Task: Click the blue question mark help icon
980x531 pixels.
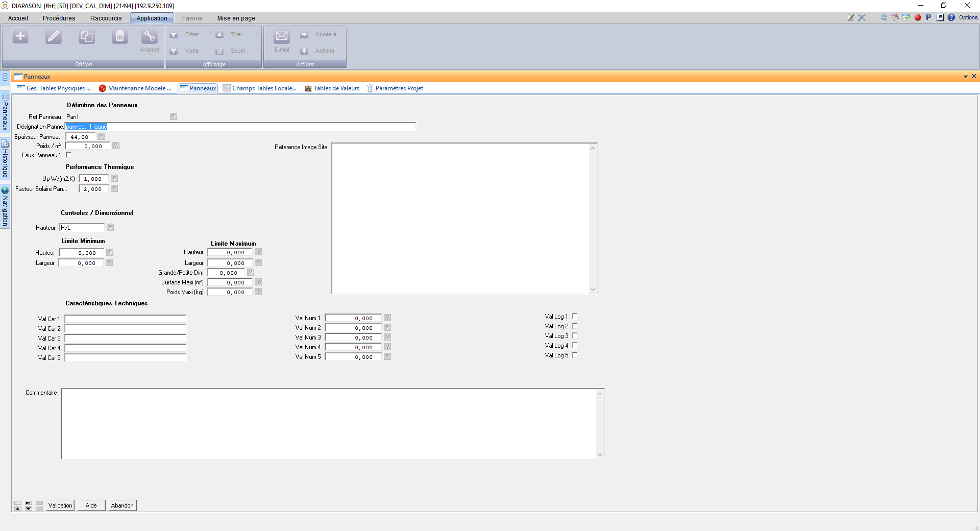Action: 951,17
